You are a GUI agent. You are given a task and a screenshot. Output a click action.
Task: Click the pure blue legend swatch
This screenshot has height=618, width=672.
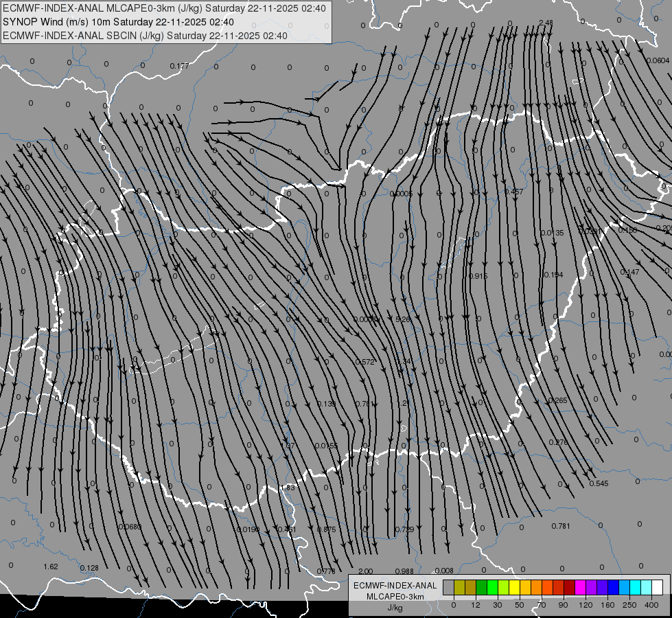point(613,587)
